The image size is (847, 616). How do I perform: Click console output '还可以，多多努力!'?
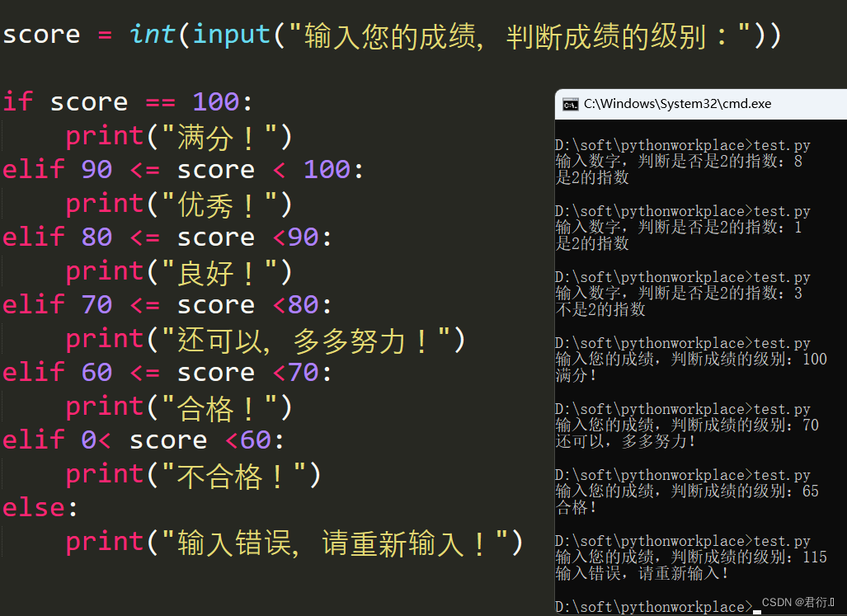pos(625,442)
